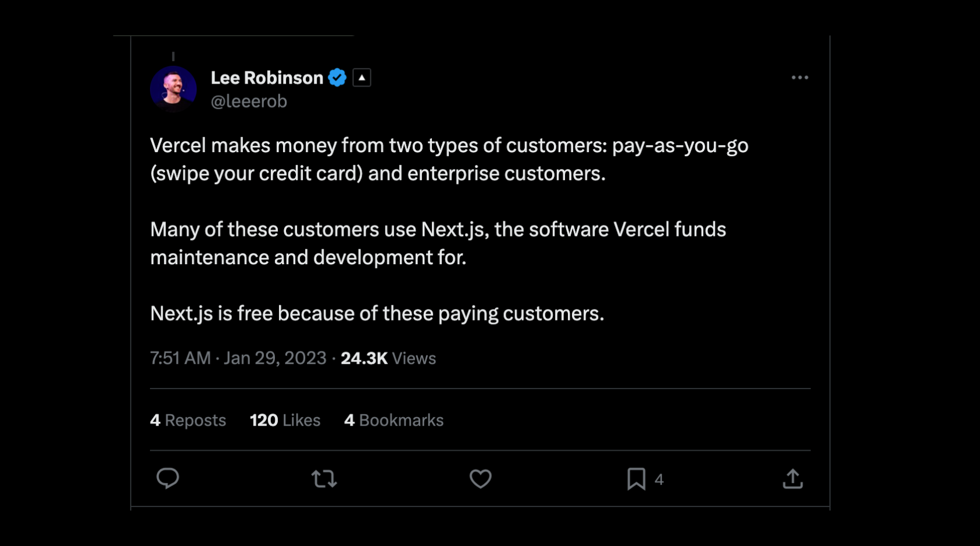Click the reply speech bubble icon

pos(167,479)
